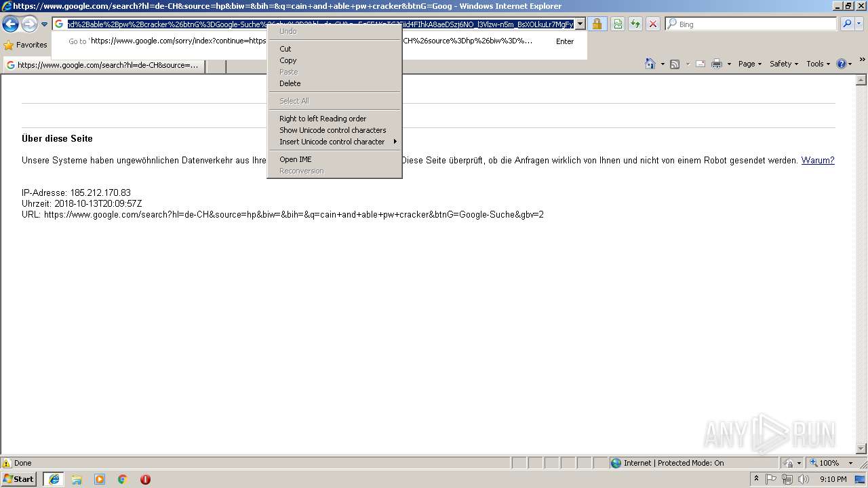Image resolution: width=868 pixels, height=488 pixels.
Task: Click the Compatibility View icon
Action: tap(618, 24)
